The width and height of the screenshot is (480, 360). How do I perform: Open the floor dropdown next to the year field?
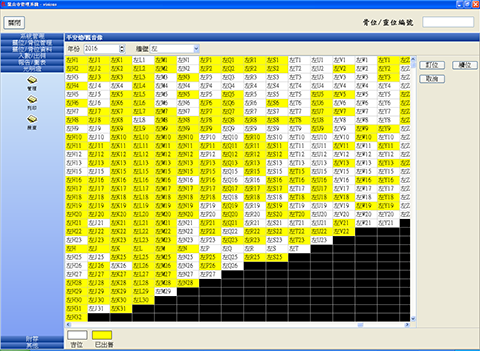pyautogui.click(x=196, y=49)
